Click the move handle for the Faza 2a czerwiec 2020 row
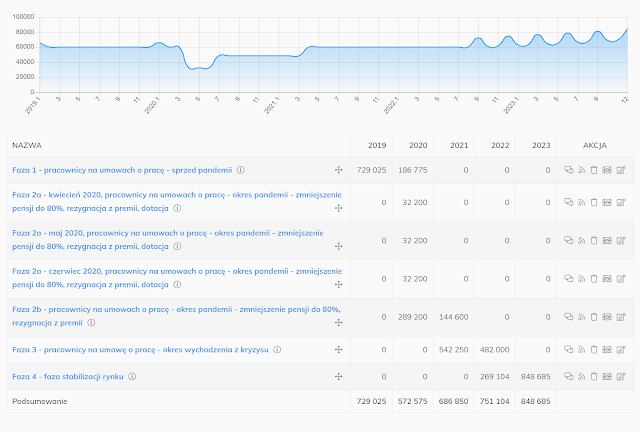The image size is (640, 432). tap(338, 285)
